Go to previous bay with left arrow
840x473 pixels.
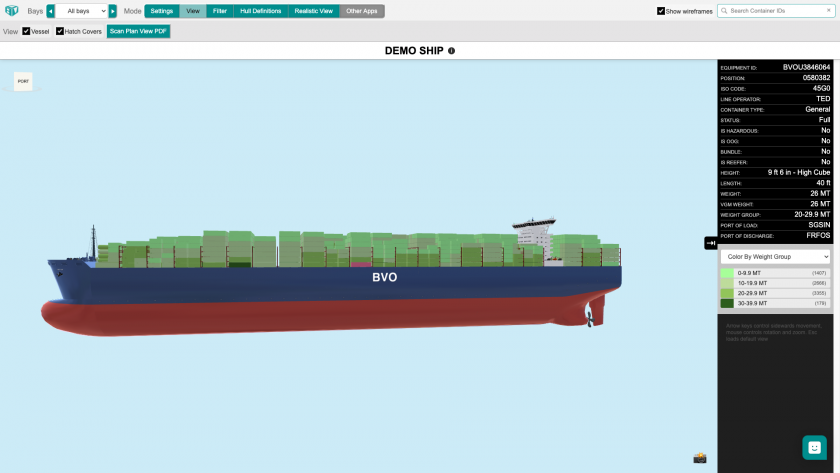tap(51, 11)
